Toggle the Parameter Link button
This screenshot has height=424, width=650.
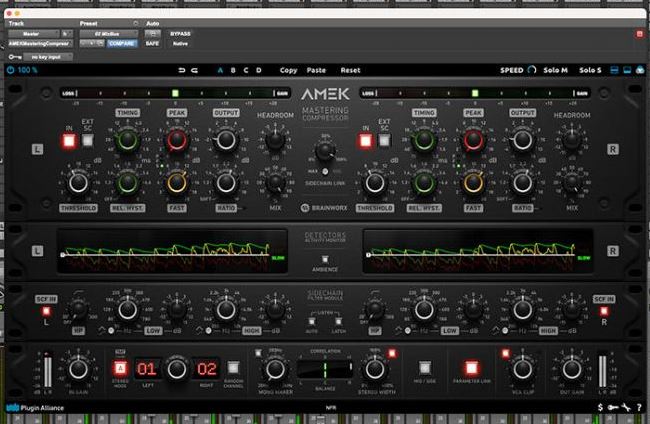click(x=470, y=368)
